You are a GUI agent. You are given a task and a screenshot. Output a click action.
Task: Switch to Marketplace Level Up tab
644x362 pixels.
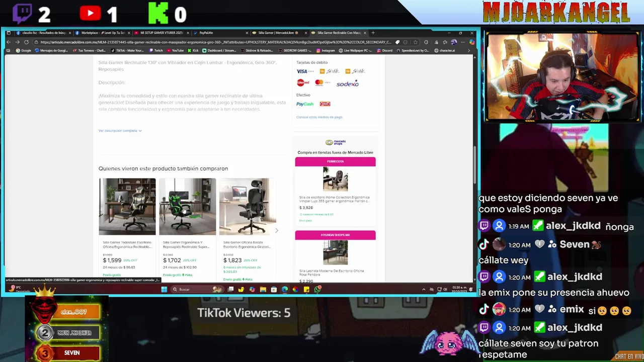click(103, 33)
